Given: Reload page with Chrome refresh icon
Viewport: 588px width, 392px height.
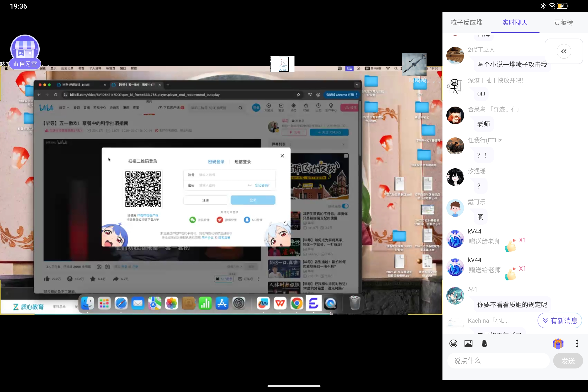Looking at the screenshot, I should click(56, 95).
